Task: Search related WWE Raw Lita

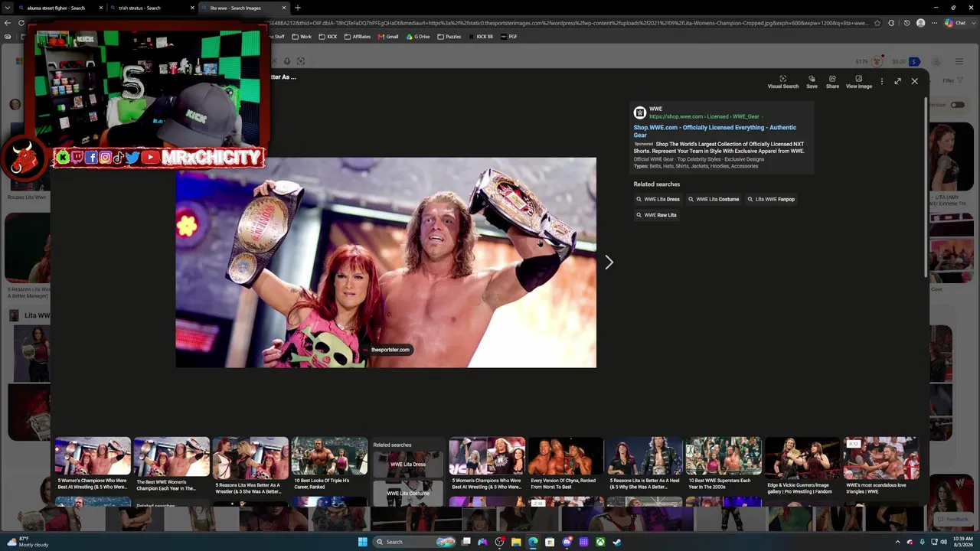Action: tap(656, 215)
